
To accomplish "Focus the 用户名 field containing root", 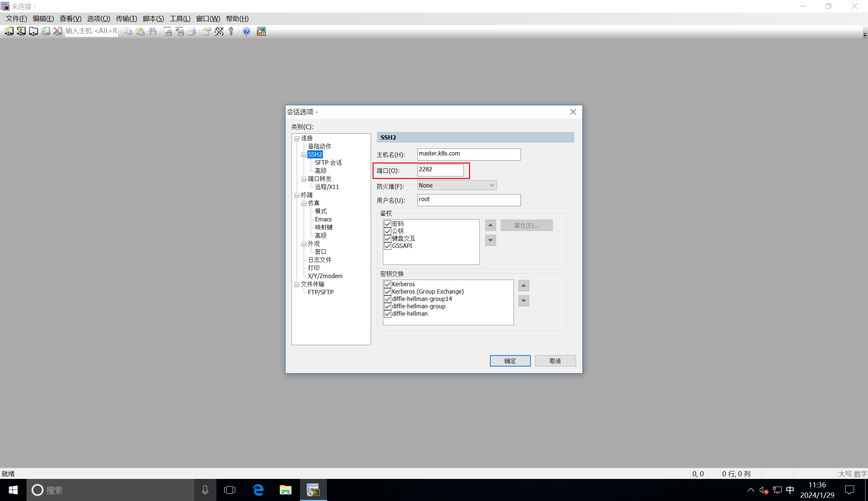I will [469, 200].
